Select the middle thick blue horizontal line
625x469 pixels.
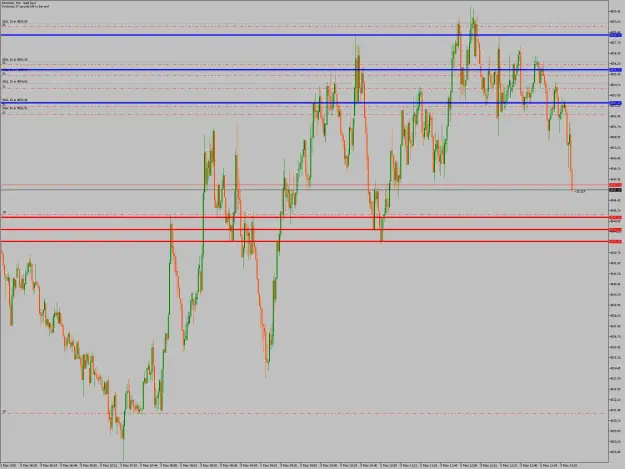click(x=305, y=70)
